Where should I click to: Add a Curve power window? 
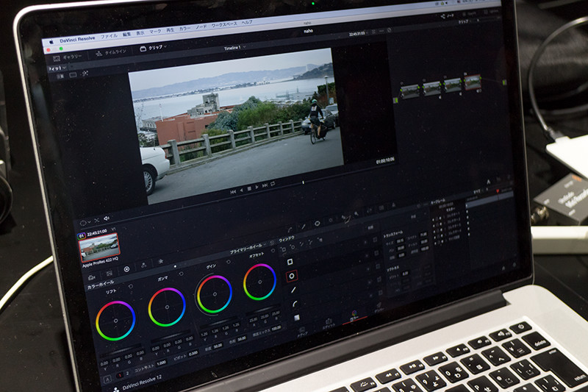point(295,304)
